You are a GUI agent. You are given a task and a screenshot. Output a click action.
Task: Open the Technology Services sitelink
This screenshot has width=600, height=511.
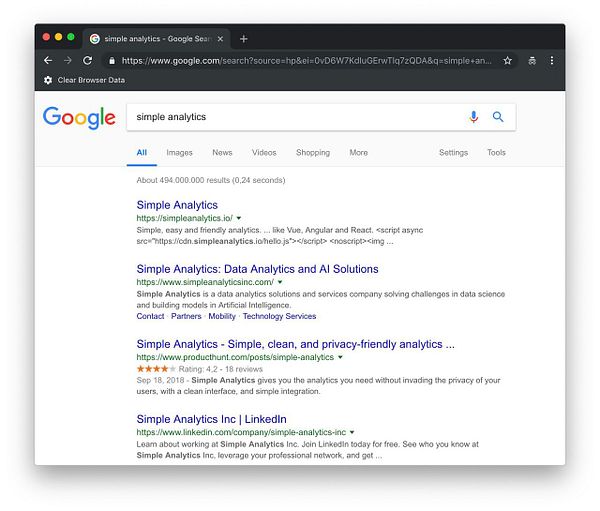click(279, 316)
